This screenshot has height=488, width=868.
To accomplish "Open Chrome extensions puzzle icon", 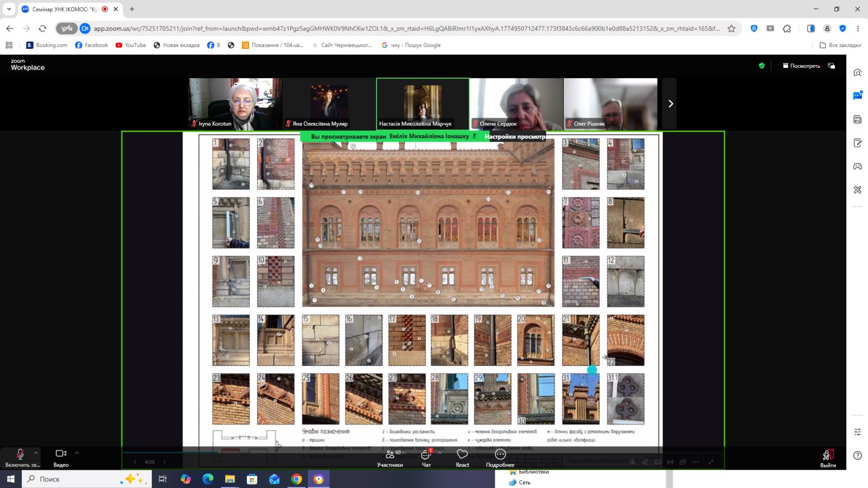I will pyautogui.click(x=787, y=28).
